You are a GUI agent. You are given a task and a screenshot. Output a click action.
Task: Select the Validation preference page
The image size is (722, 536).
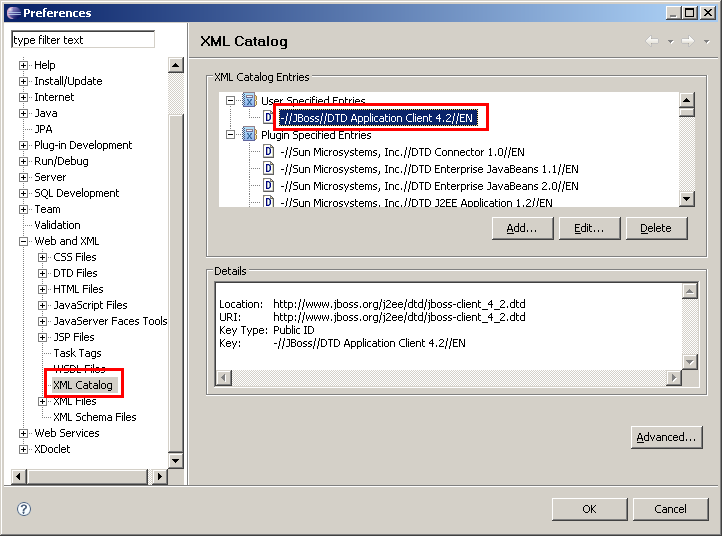tap(57, 225)
